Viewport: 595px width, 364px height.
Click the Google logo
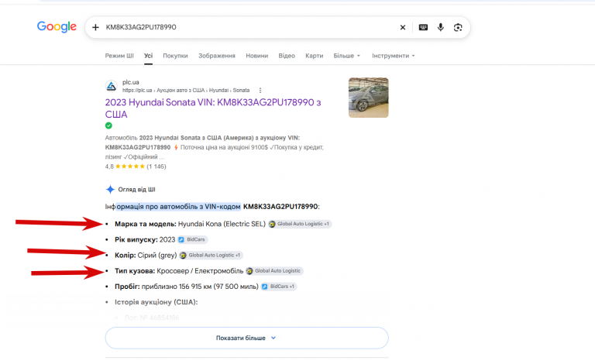[x=57, y=26]
